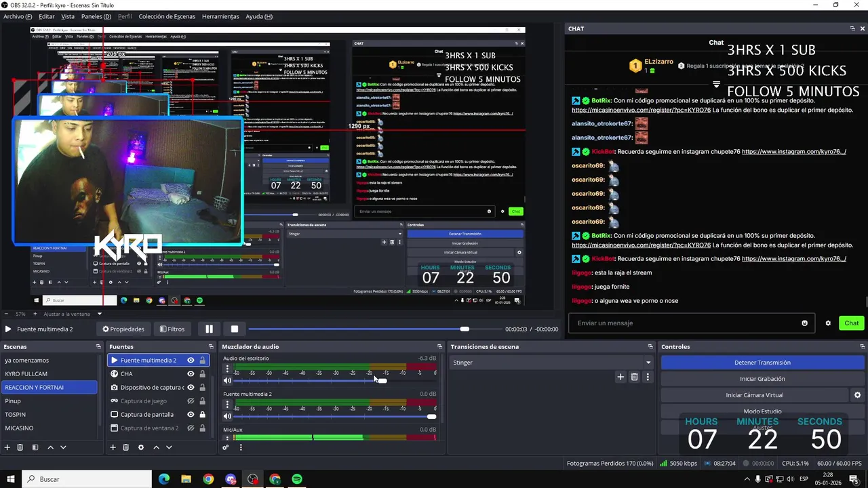Hide the Fuente multimedia 2 source
868x488 pixels.
pyautogui.click(x=191, y=361)
